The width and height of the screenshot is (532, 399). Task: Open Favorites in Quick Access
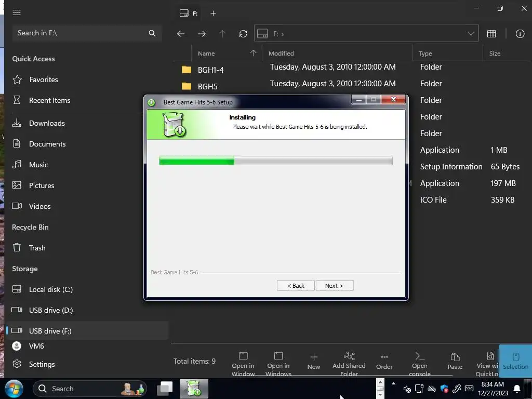coord(44,79)
